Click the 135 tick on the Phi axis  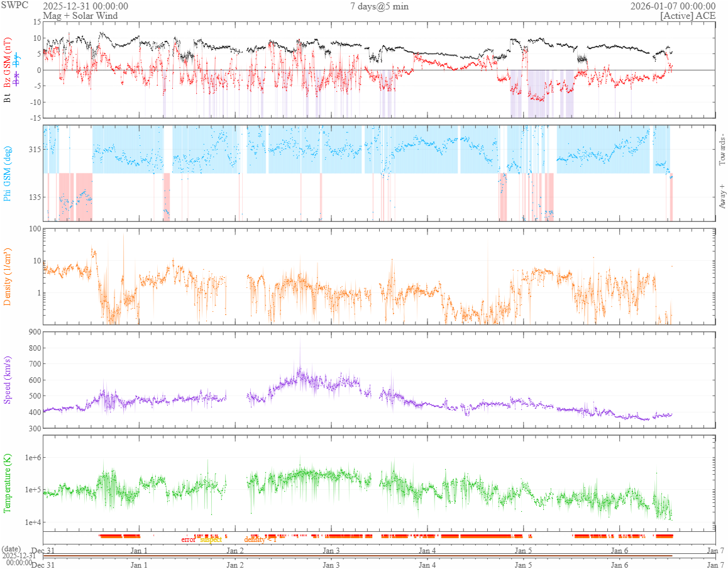[35, 197]
